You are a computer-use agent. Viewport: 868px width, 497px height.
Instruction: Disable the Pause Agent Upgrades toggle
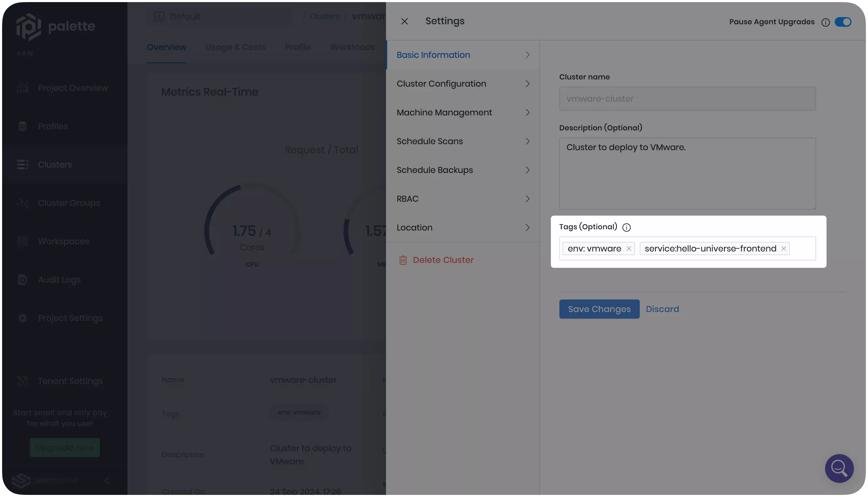tap(843, 22)
